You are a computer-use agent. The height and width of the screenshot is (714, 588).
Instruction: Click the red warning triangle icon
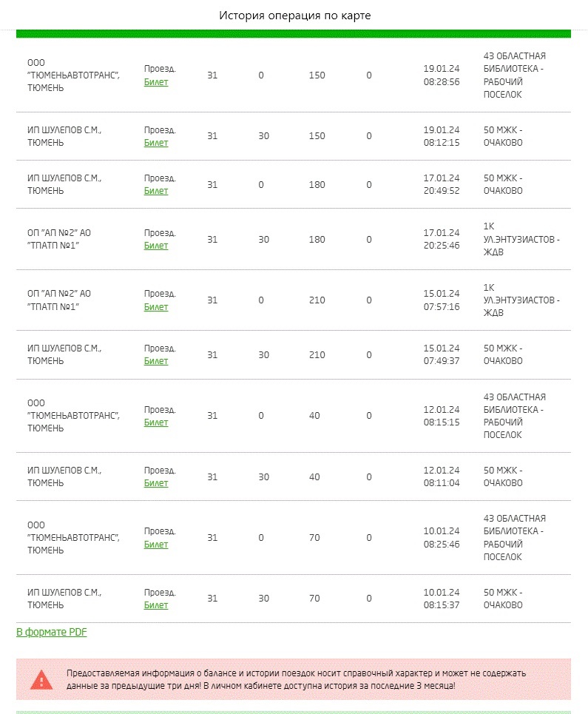pyautogui.click(x=41, y=679)
